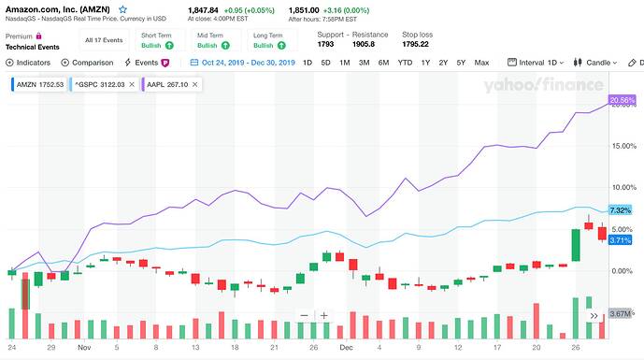Open the Indicators plus icon

point(9,63)
